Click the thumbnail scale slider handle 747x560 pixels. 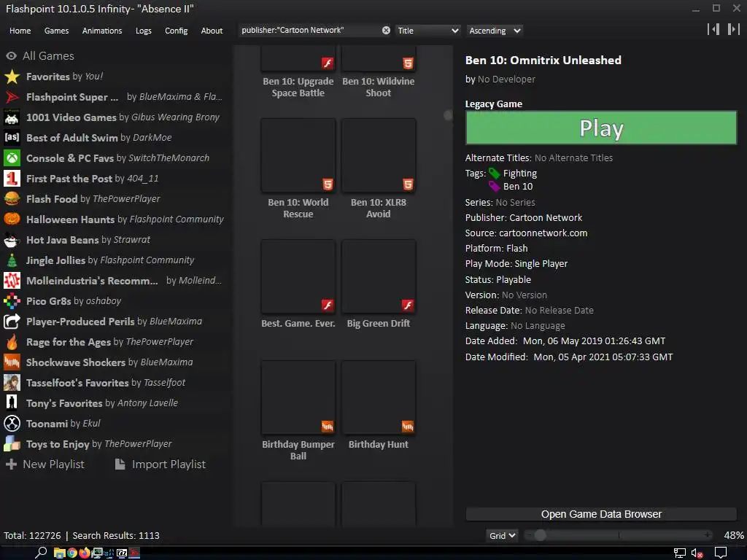pyautogui.click(x=540, y=536)
